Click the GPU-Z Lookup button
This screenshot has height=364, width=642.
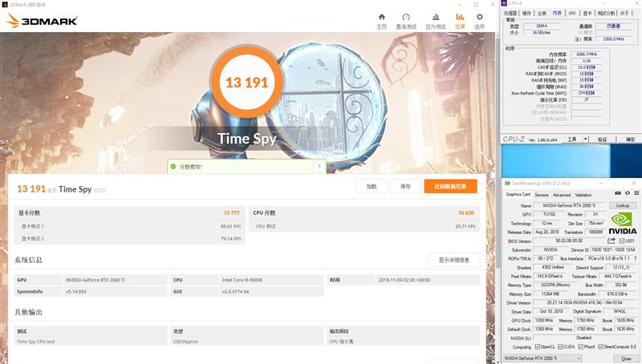click(622, 206)
